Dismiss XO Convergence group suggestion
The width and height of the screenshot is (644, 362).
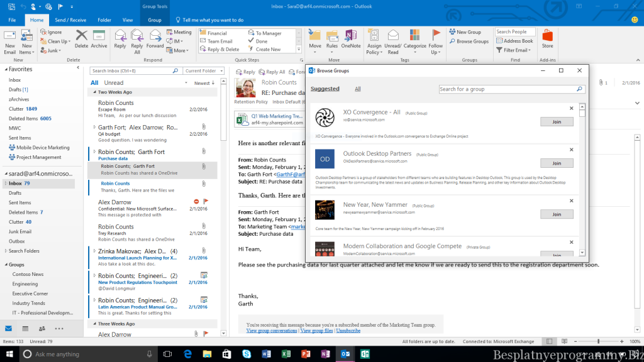click(x=571, y=108)
